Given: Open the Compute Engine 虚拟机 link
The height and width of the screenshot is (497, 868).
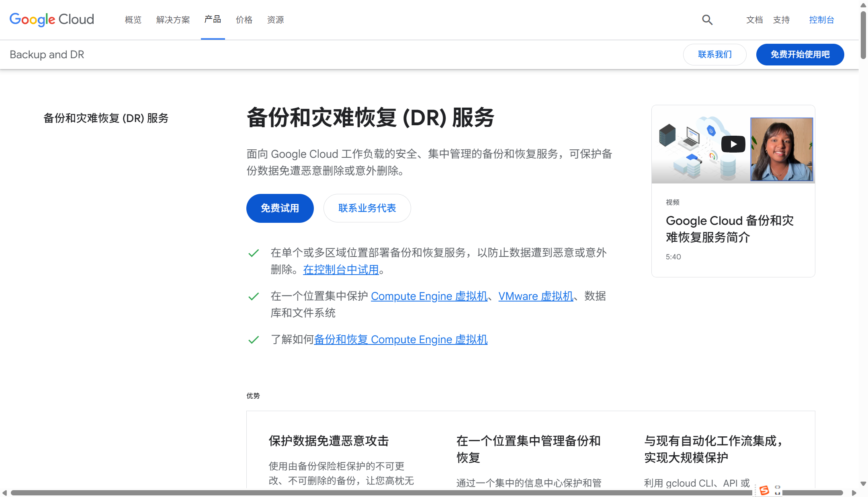Looking at the screenshot, I should pyautogui.click(x=429, y=296).
